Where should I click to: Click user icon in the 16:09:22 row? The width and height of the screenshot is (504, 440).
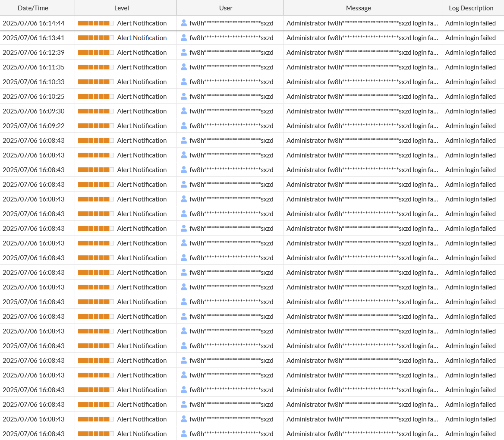pos(184,126)
